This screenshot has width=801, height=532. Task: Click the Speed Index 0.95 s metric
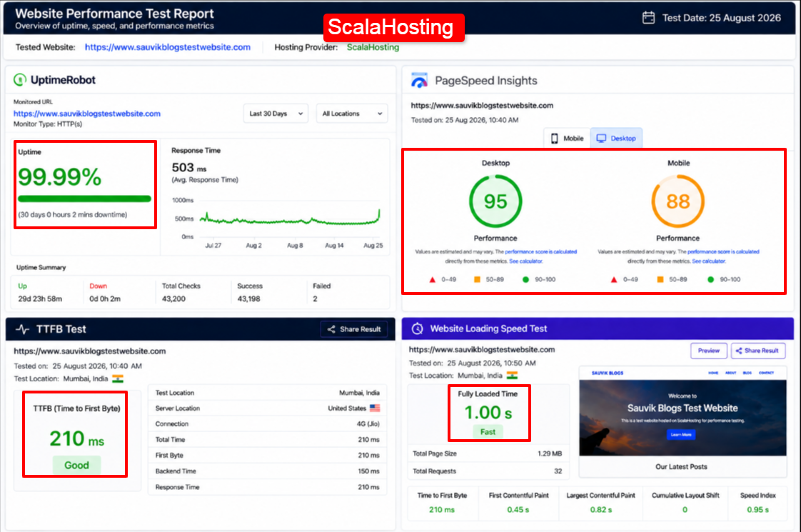[758, 503]
